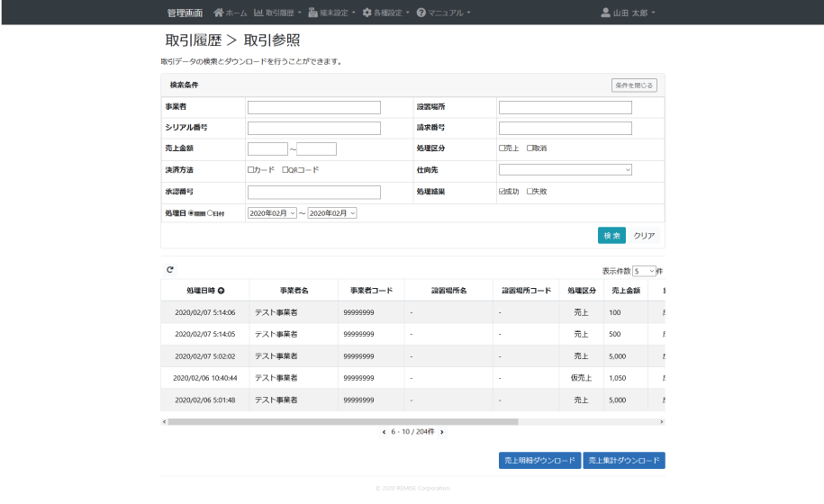
Task: Click the 設置場所 input field
Action: 565,108
